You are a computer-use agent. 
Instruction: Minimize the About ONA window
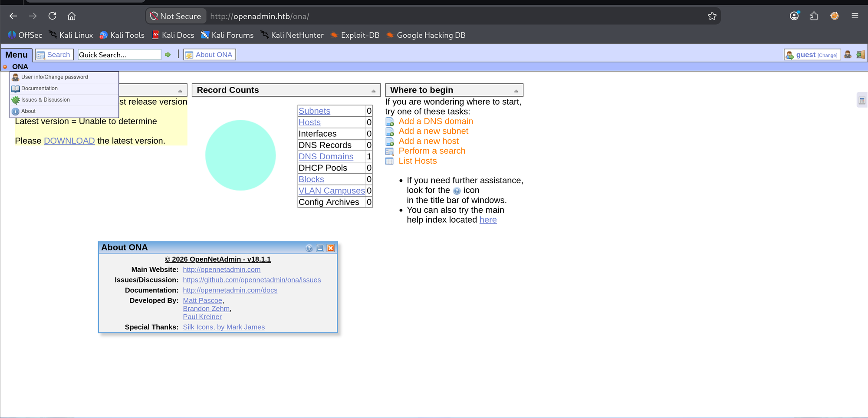point(320,248)
